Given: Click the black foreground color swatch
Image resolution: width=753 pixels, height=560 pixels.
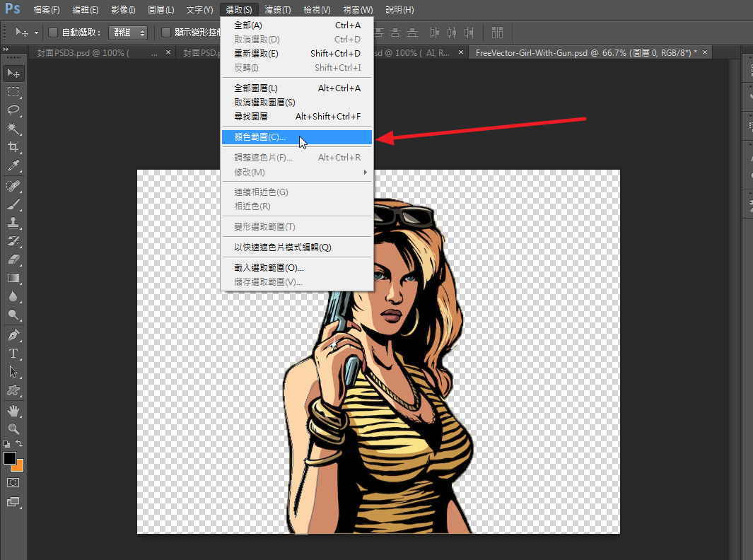Looking at the screenshot, I should click(10, 457).
